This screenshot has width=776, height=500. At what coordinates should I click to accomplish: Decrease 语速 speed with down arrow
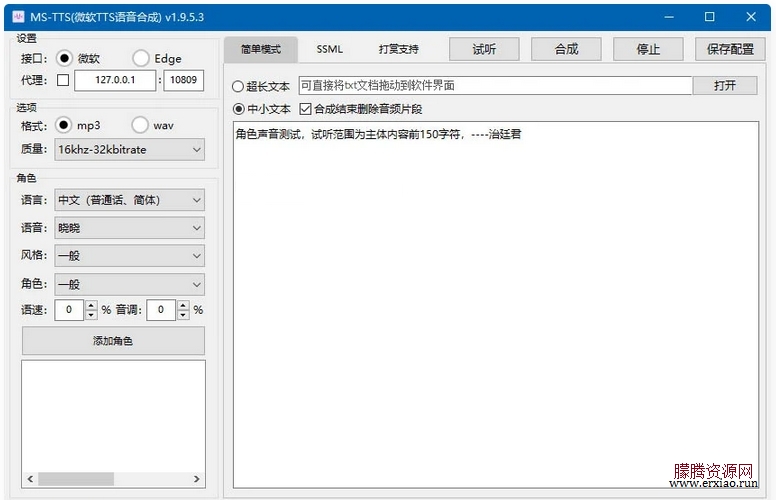click(x=91, y=315)
